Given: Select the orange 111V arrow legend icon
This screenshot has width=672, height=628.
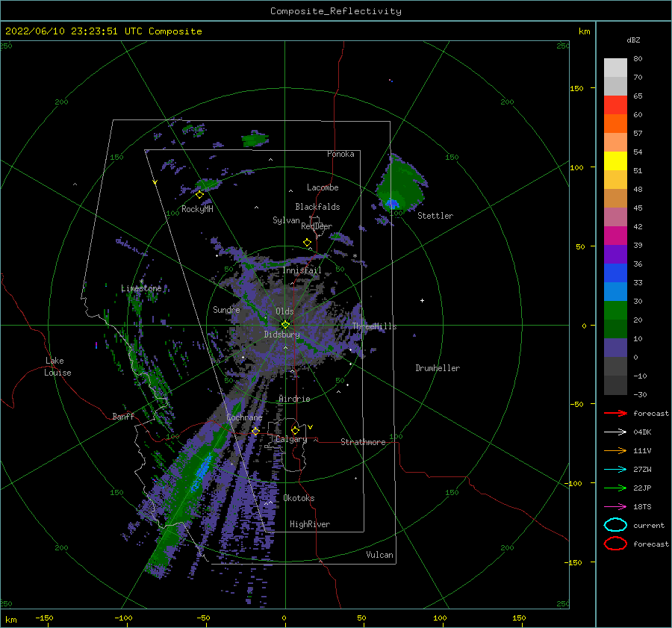Looking at the screenshot, I should 615,450.
